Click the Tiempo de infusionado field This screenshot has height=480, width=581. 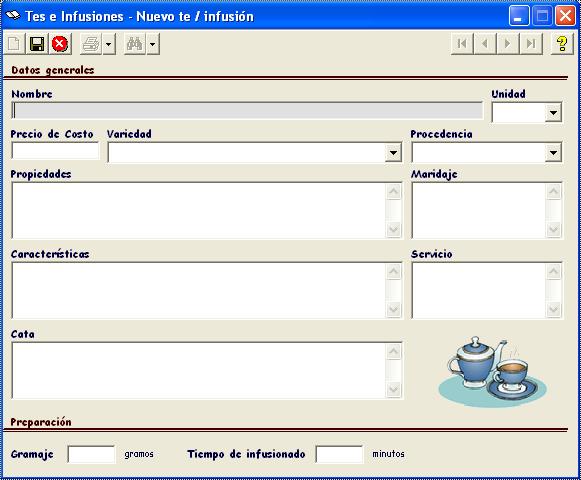pos(339,454)
